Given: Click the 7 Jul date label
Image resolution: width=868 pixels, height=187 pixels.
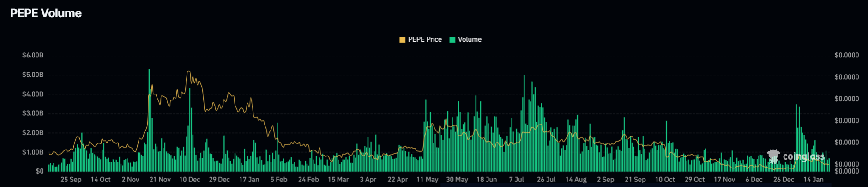Looking at the screenshot, I should click(517, 180).
